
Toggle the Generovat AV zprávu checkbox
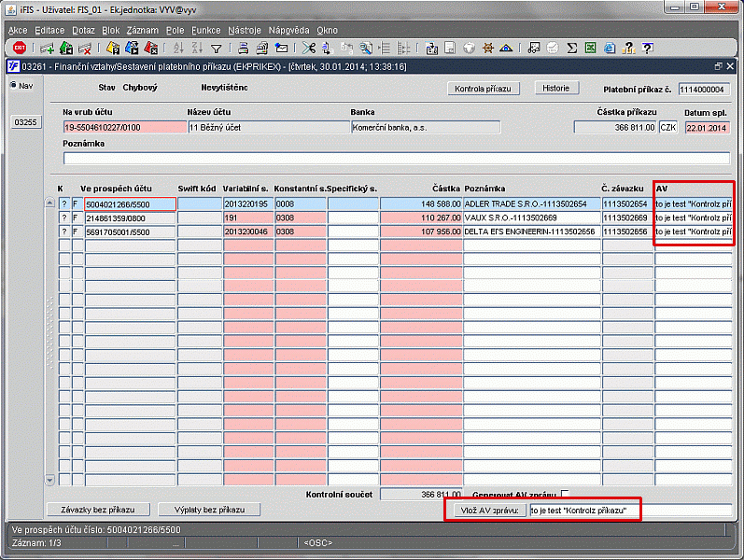point(565,494)
